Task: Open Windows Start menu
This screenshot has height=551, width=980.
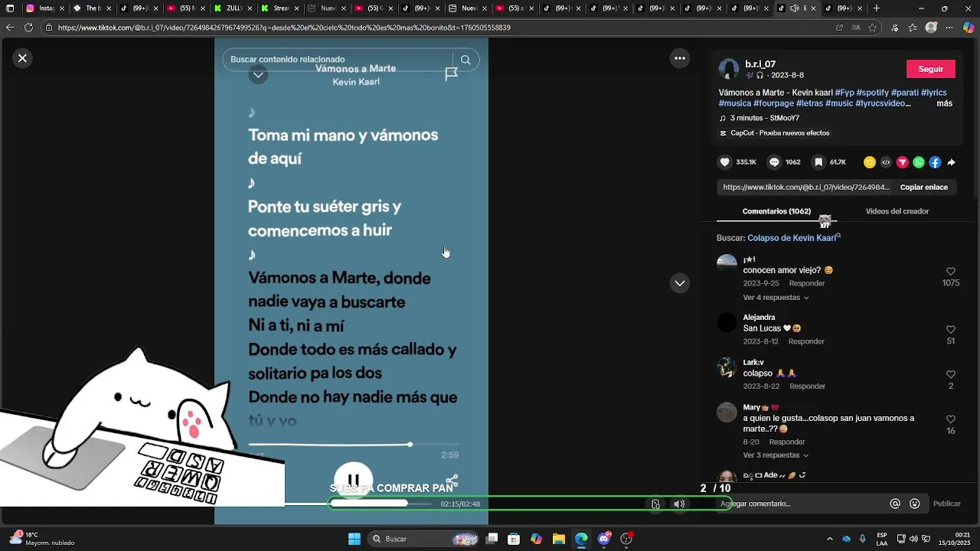Action: pos(354,539)
